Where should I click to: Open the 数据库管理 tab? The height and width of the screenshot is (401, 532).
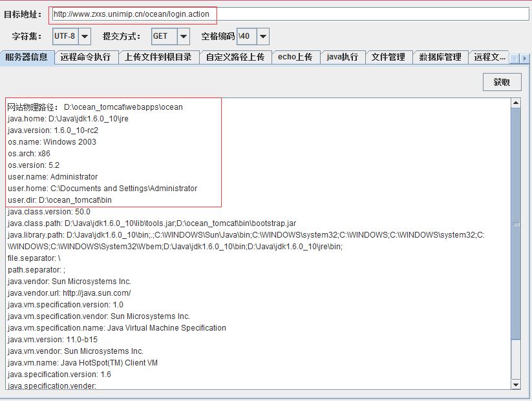(x=440, y=57)
